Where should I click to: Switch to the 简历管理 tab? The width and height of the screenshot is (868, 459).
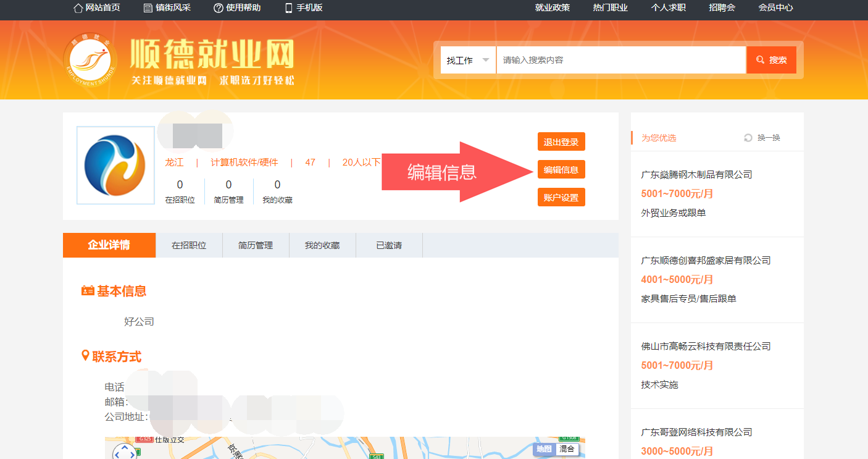click(256, 245)
